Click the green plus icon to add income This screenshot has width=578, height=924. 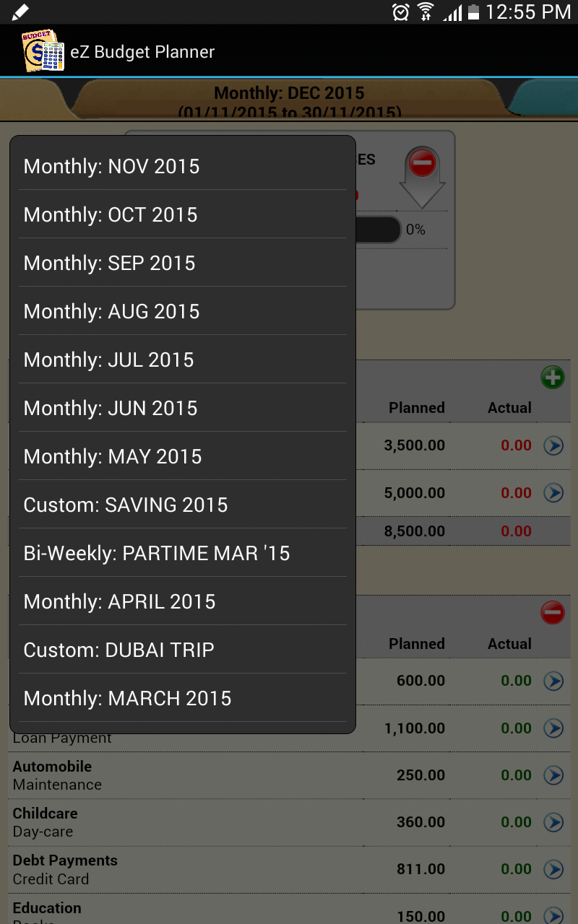pos(553,376)
